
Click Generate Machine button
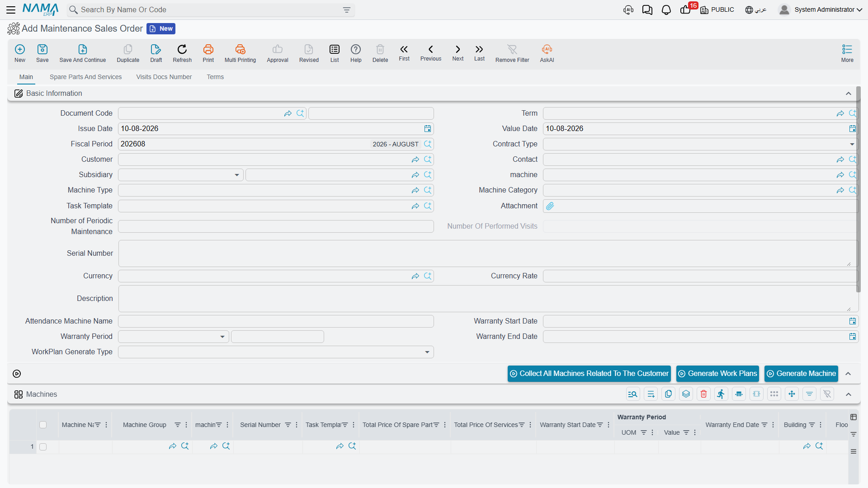801,374
